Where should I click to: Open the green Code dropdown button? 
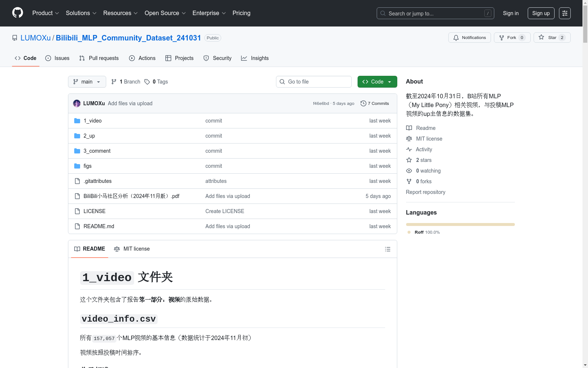click(377, 82)
